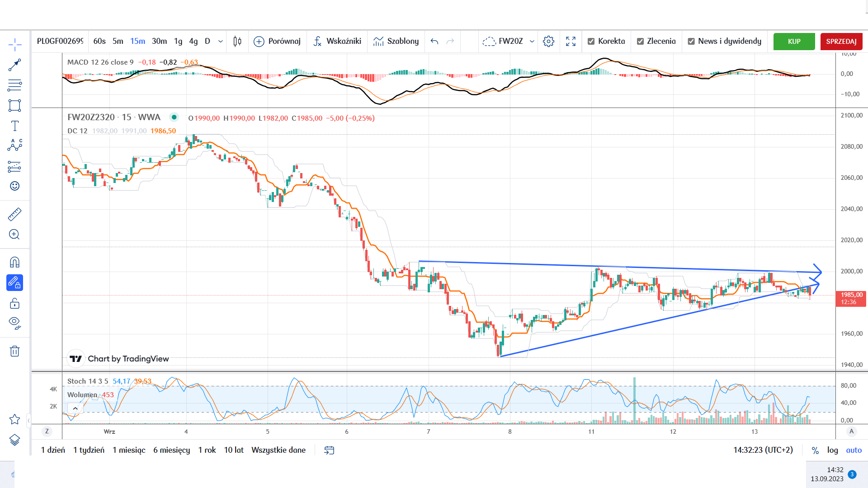This screenshot has width=868, height=488.
Task: Select the trend line drawing tool
Action: [14, 65]
